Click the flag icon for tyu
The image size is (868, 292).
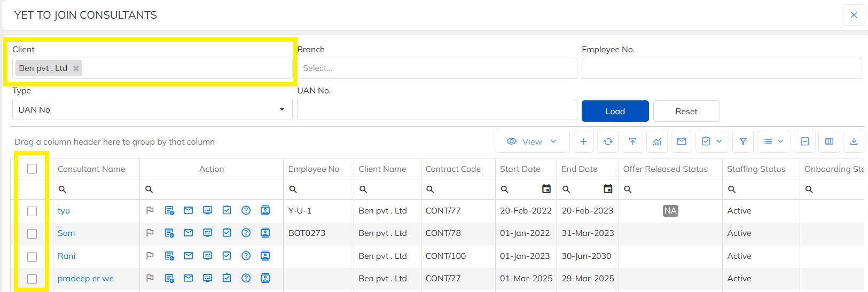150,211
